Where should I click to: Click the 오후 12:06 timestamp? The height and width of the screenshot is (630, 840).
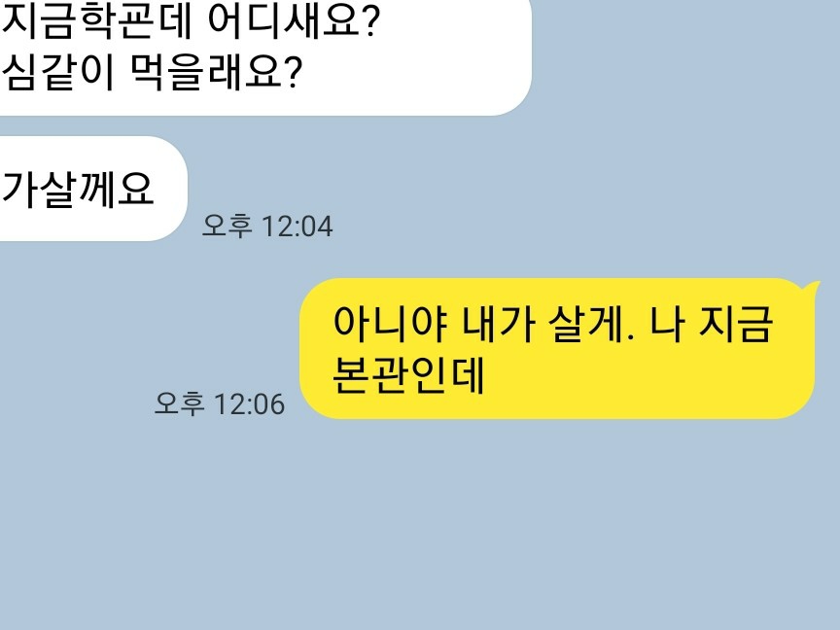point(219,403)
